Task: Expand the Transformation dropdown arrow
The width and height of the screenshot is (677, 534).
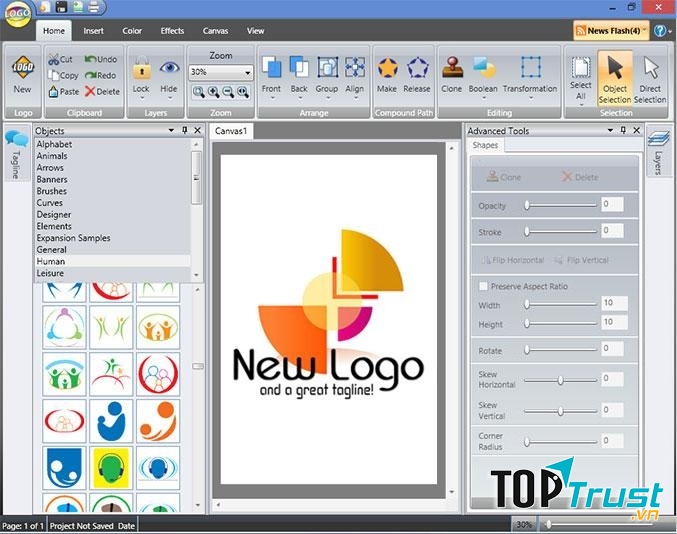Action: [531, 98]
